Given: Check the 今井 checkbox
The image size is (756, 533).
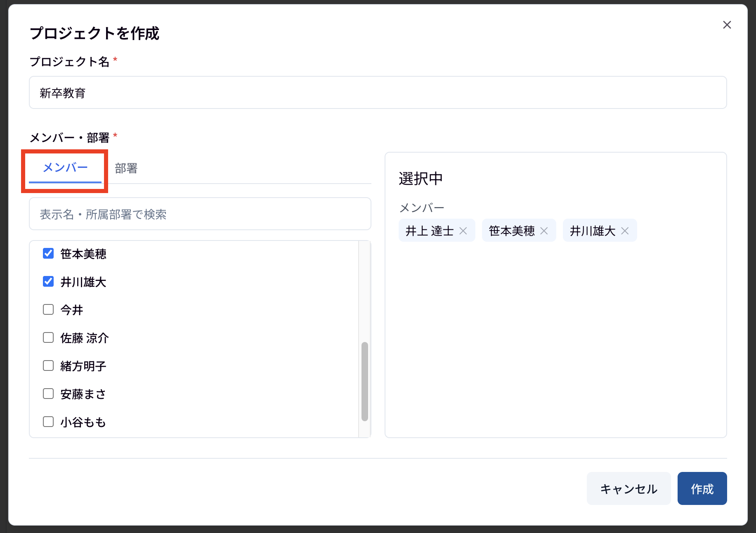Looking at the screenshot, I should point(48,309).
